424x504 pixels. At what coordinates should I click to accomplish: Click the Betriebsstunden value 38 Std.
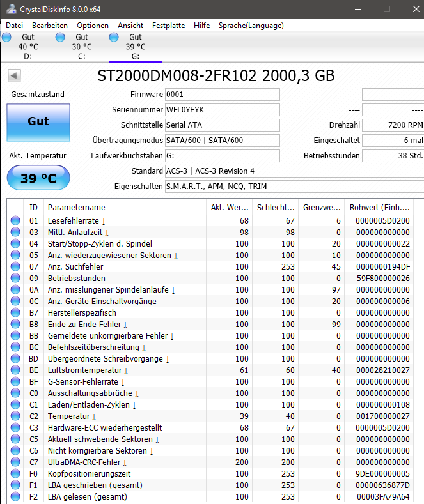393,156
